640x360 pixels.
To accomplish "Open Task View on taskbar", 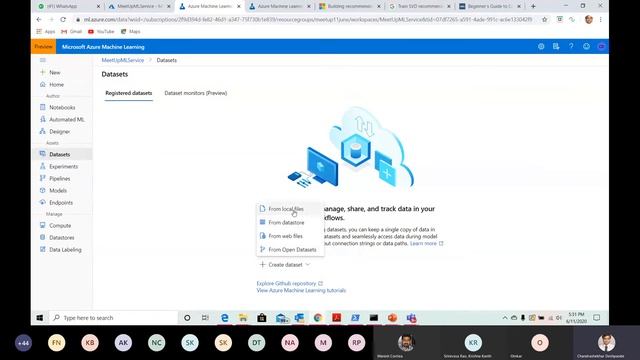I will click(205, 318).
